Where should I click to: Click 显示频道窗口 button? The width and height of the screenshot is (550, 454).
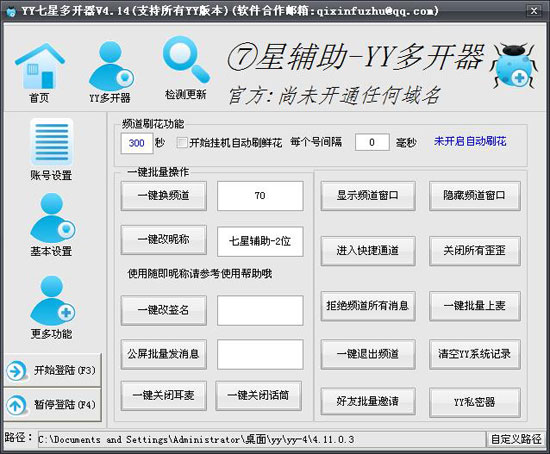[x=368, y=196]
